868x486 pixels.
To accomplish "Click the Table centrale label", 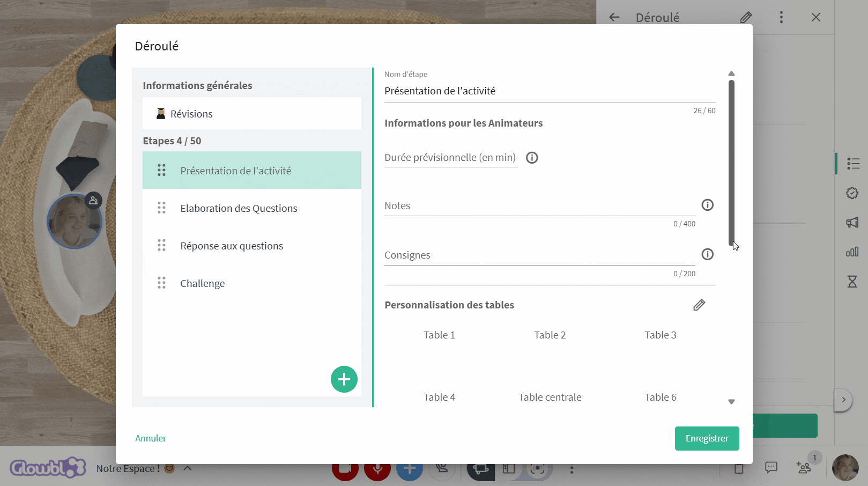I will (550, 397).
